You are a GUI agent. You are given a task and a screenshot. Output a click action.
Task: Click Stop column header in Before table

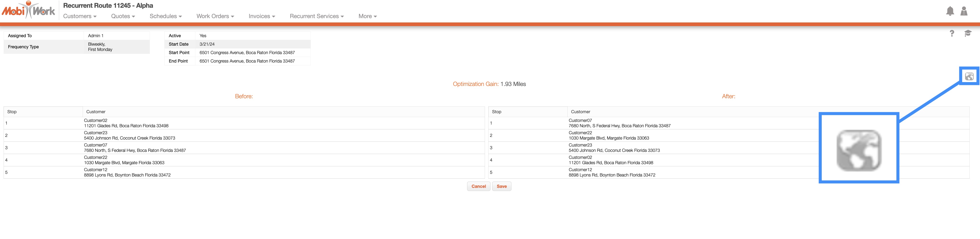tap(12, 112)
